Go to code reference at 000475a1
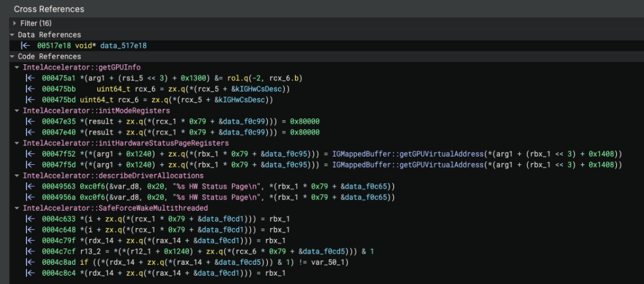Image resolution: width=644 pixels, height=284 pixels. [x=59, y=78]
